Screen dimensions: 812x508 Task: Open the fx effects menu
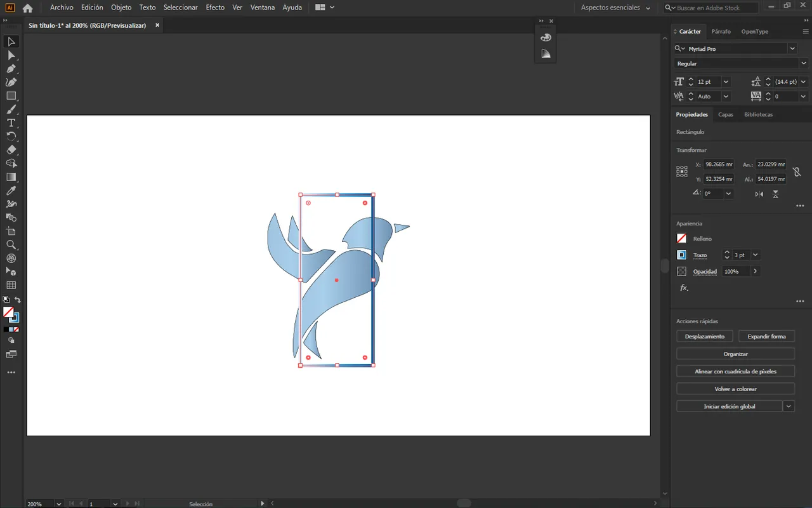coord(684,288)
